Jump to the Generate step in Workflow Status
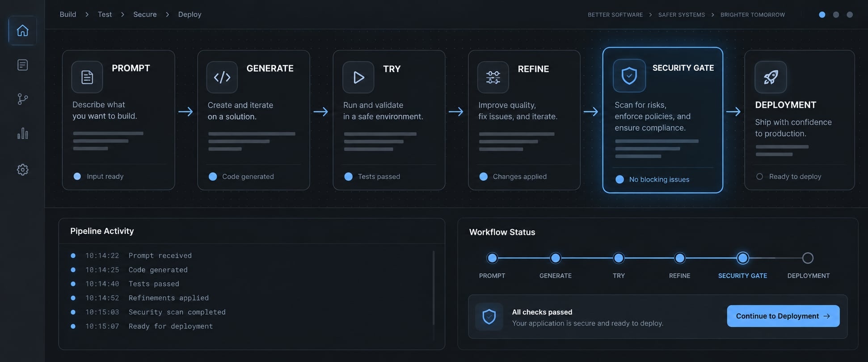Viewport: 868px width, 362px height. click(556, 258)
